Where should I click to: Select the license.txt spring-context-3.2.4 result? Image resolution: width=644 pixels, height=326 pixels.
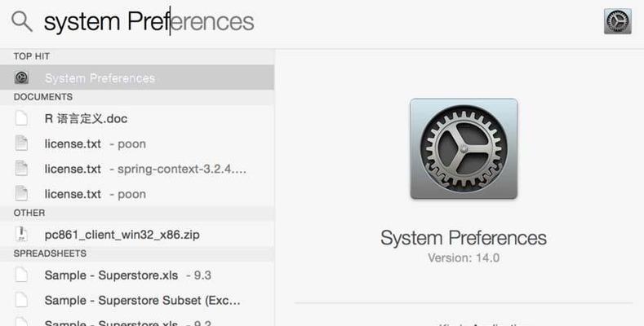[x=137, y=169]
